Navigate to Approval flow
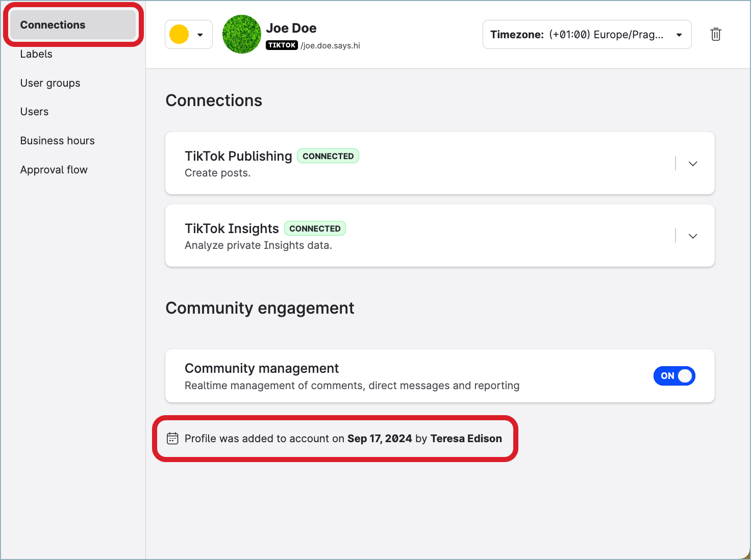 54,170
